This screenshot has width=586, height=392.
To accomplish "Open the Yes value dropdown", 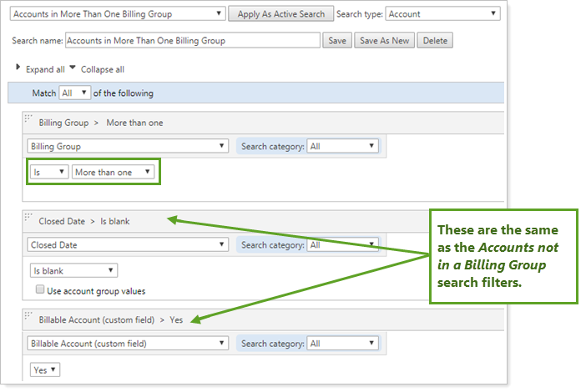I will (44, 369).
